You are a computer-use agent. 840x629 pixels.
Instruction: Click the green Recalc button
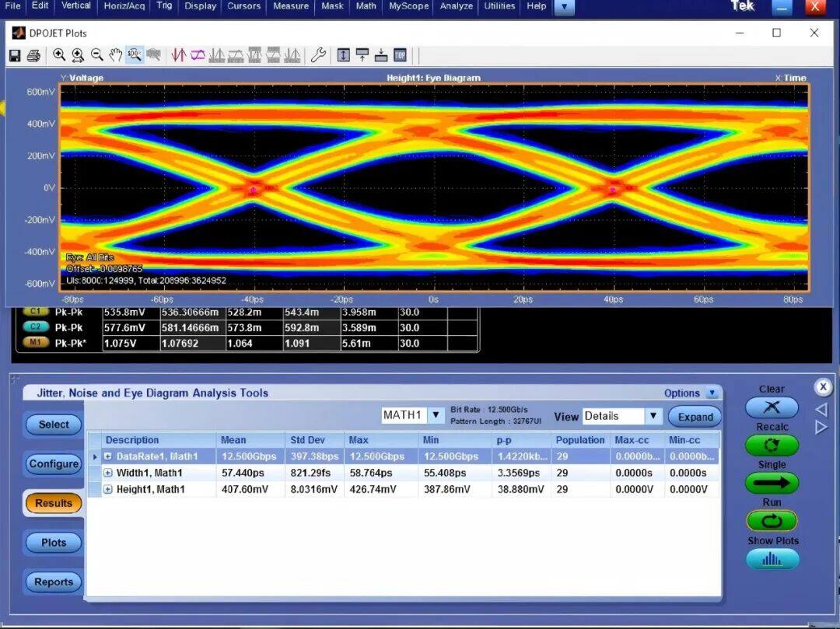click(772, 445)
